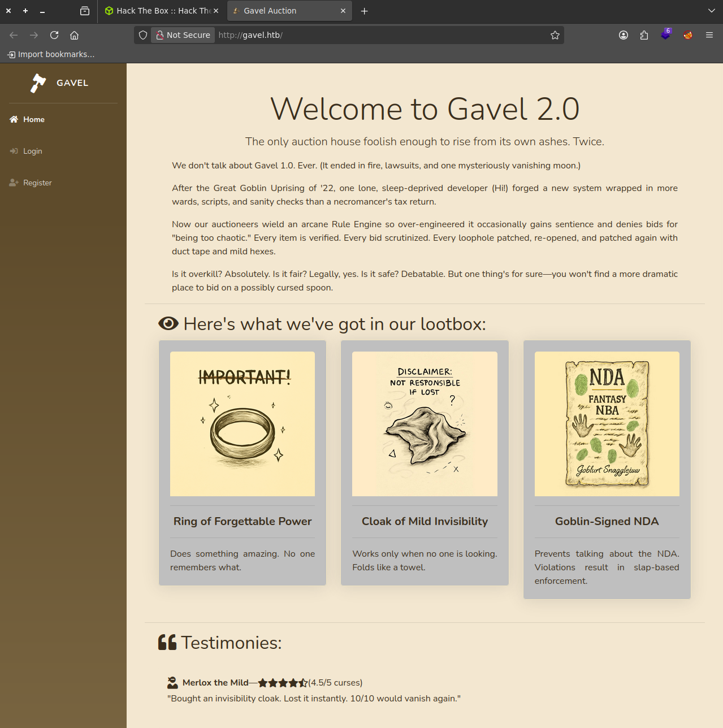Open the Home sidebar menu item
The height and width of the screenshot is (728, 723).
[x=63, y=119]
